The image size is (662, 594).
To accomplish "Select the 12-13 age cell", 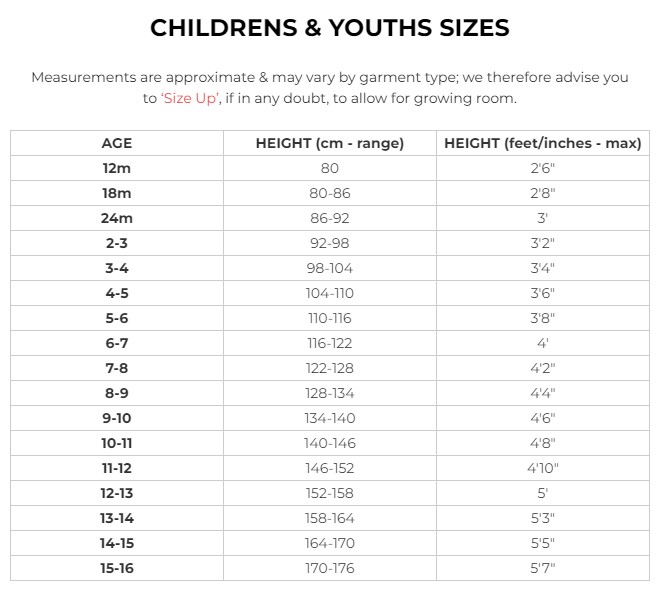I will coord(117,493).
